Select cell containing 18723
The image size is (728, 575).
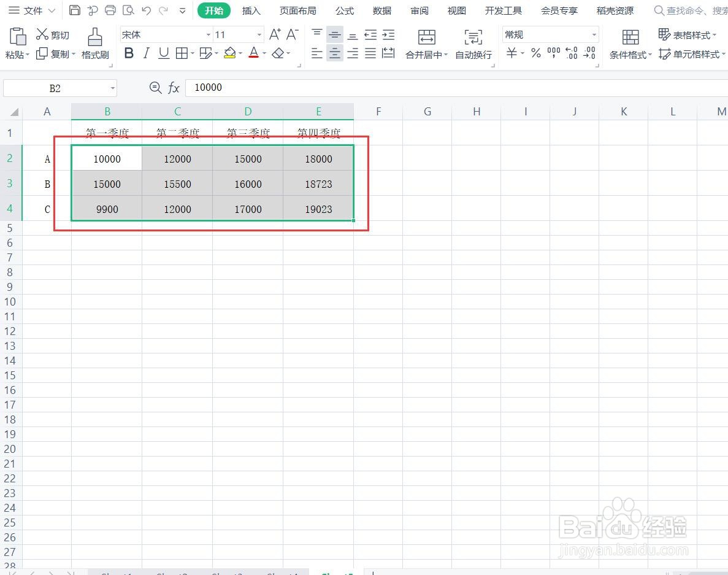tap(318, 184)
